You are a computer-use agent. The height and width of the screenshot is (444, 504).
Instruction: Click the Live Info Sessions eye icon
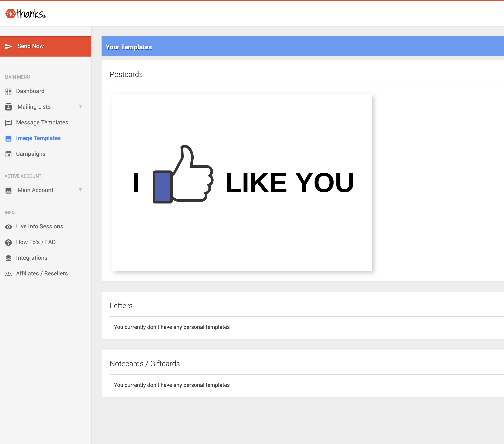pyautogui.click(x=8, y=227)
